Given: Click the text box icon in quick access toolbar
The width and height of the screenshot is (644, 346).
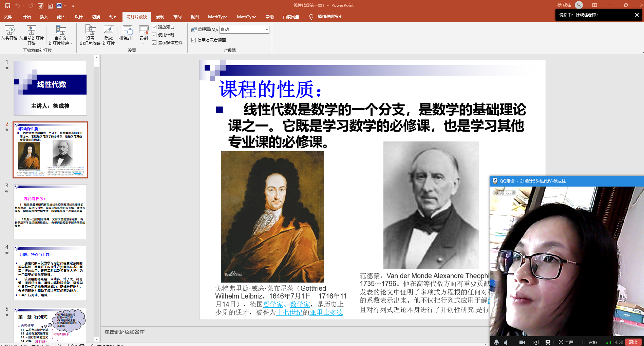Looking at the screenshot, I should (x=50, y=5).
